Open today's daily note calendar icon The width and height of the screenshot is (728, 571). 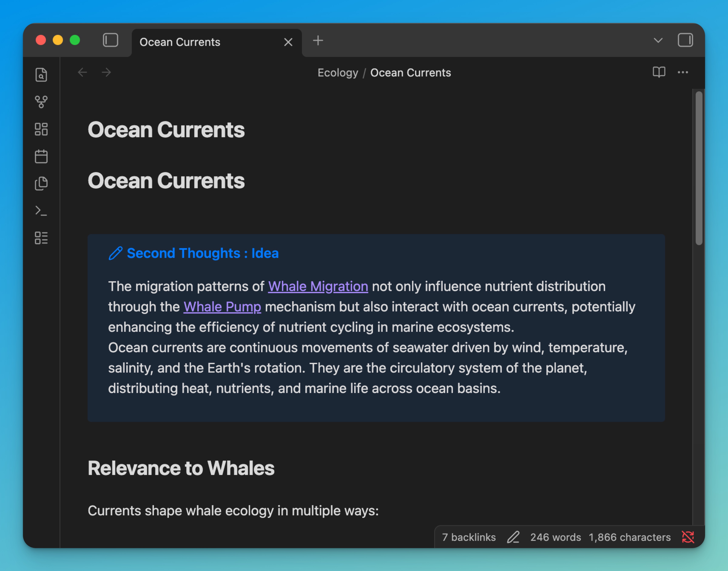coord(41,157)
